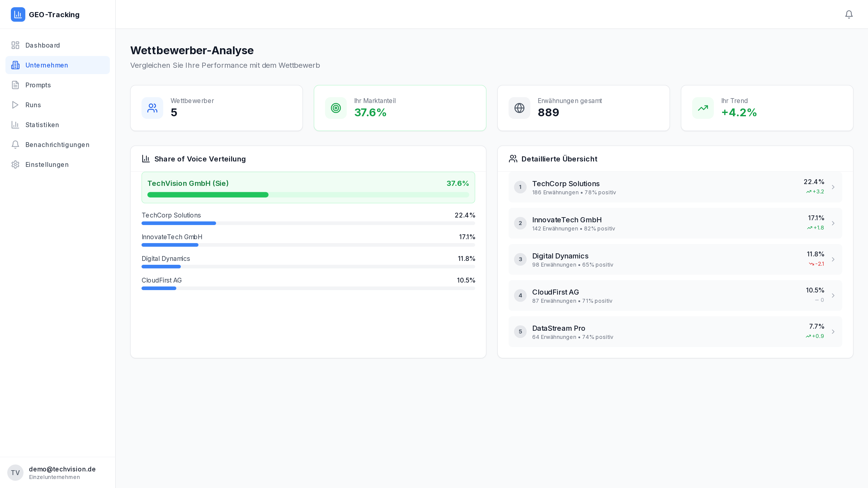The height and width of the screenshot is (488, 868).
Task: Go to Statistiken in sidebar
Action: [x=42, y=125]
